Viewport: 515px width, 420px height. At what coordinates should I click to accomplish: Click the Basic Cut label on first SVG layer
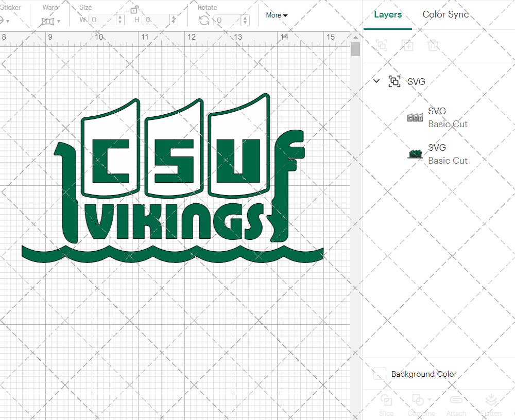[448, 124]
